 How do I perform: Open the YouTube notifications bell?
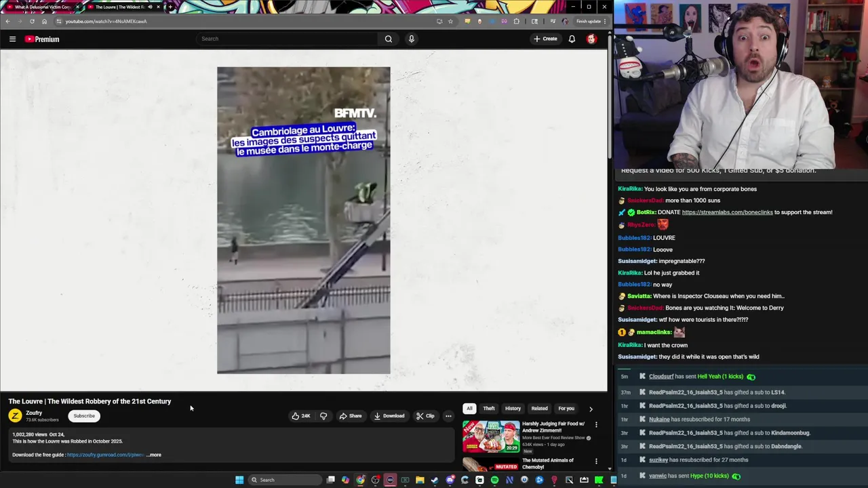(572, 39)
